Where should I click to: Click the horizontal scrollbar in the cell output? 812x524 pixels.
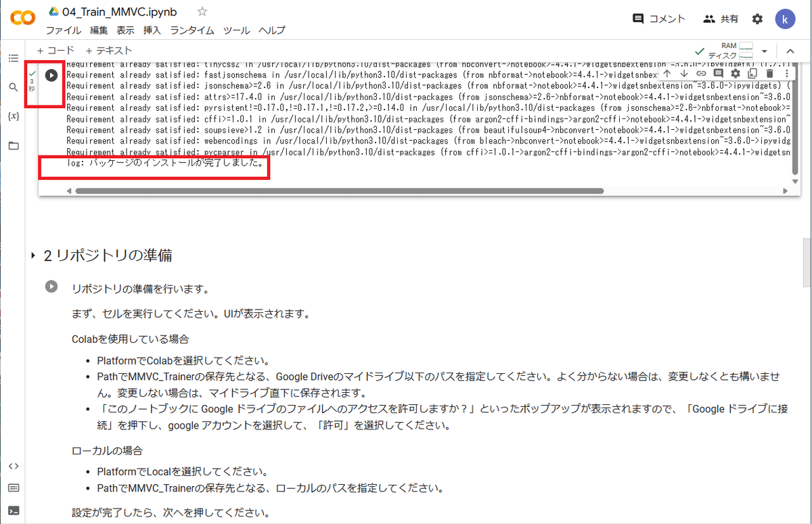pyautogui.click(x=340, y=191)
